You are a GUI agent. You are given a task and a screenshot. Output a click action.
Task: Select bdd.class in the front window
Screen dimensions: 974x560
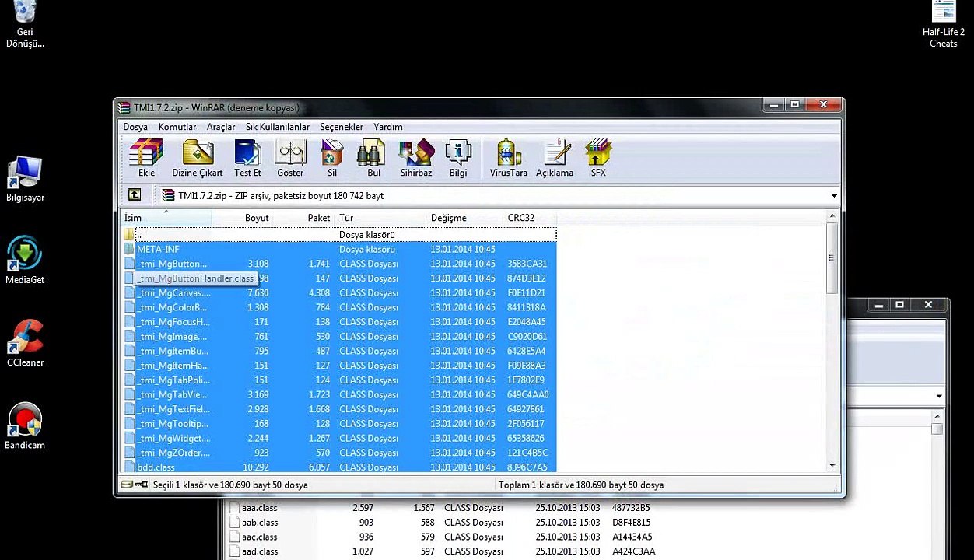click(339, 467)
